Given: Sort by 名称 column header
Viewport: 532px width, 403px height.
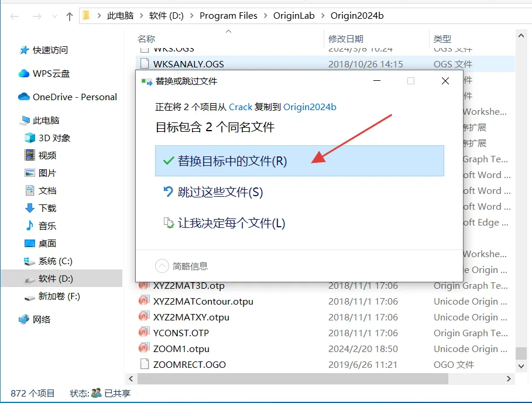Looking at the screenshot, I should pyautogui.click(x=146, y=39).
